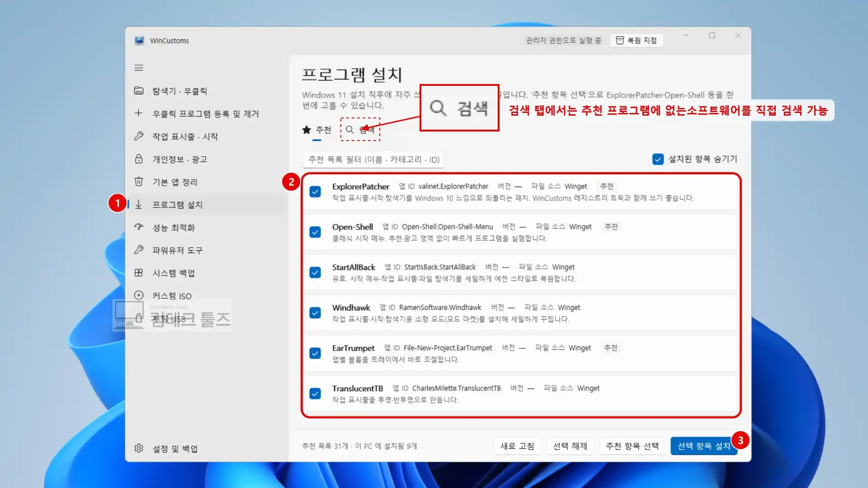
Task: Uncheck the ExplorerPatcher checkbox
Action: tap(315, 192)
